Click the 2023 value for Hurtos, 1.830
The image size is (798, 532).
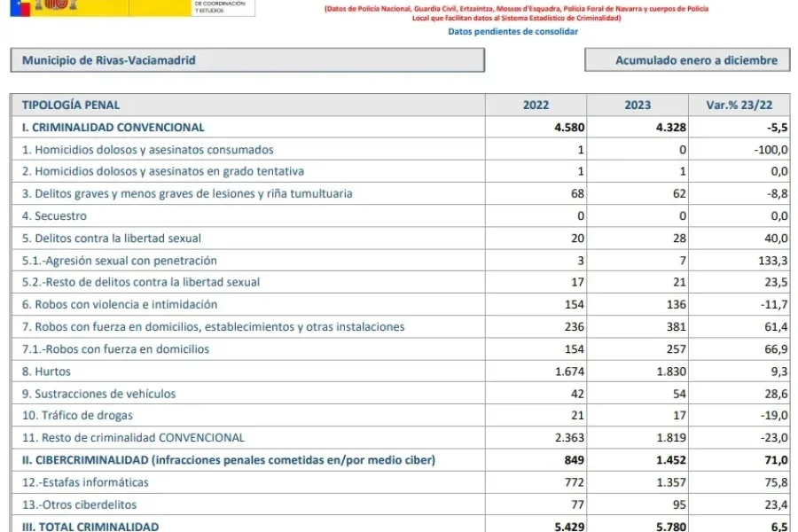669,372
